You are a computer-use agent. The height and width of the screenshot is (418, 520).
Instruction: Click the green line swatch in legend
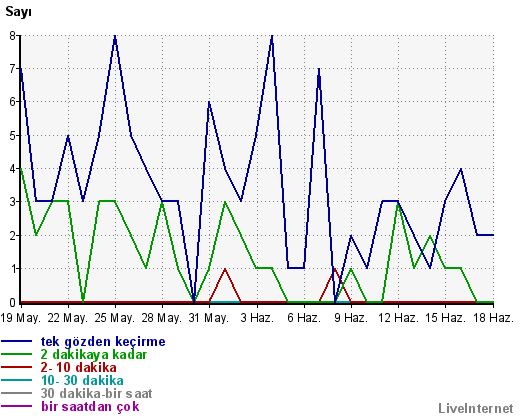(17, 354)
